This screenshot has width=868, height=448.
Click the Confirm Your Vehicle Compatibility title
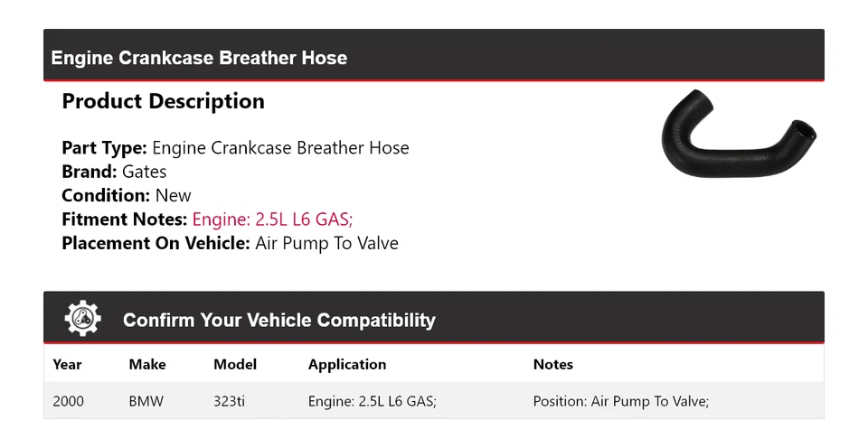(278, 321)
